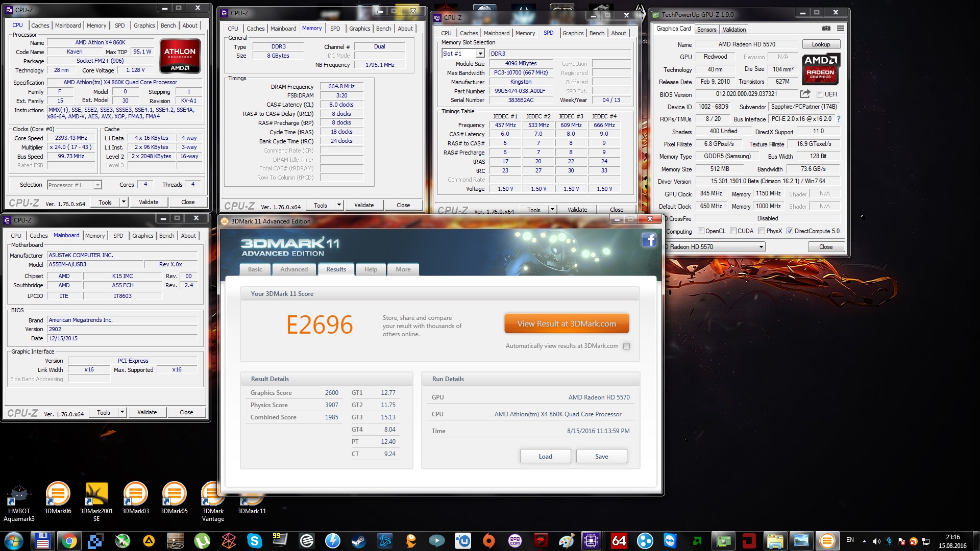
Task: Click the E2696 score text
Action: tap(320, 325)
